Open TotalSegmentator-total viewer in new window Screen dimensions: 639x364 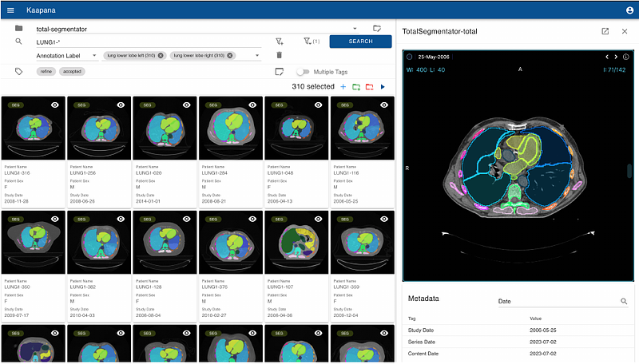click(605, 31)
